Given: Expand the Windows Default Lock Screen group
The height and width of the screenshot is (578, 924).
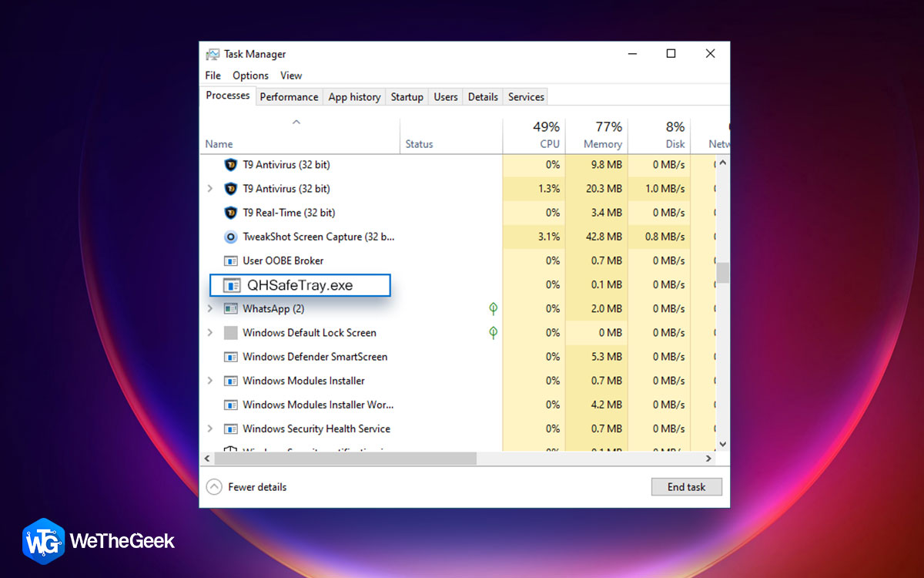Looking at the screenshot, I should [x=210, y=333].
